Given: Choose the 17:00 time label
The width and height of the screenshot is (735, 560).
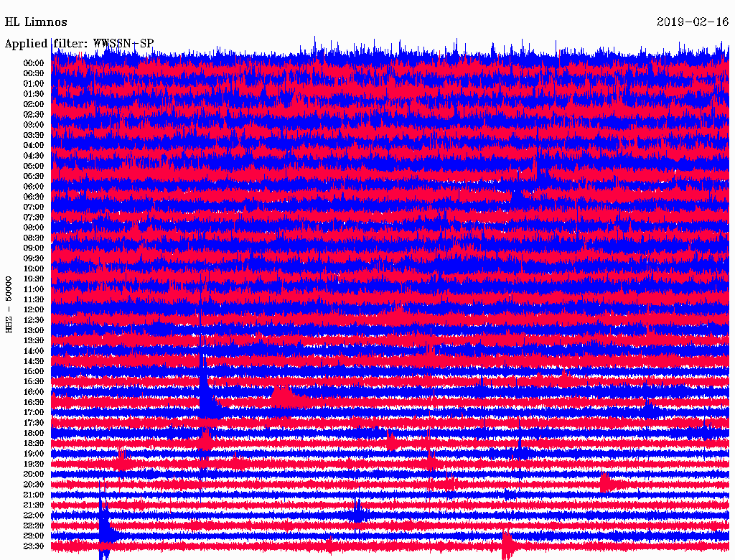Looking at the screenshot, I should (33, 413).
